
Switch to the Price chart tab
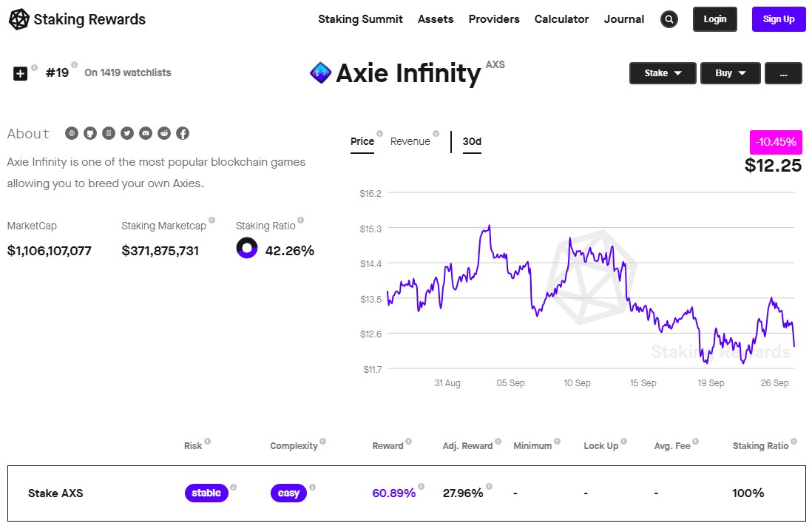click(x=362, y=141)
